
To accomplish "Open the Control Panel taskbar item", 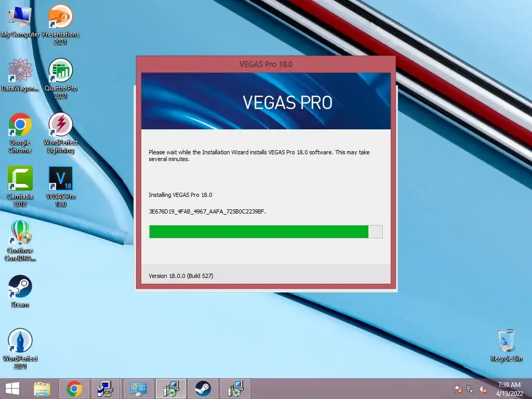I will (138, 389).
